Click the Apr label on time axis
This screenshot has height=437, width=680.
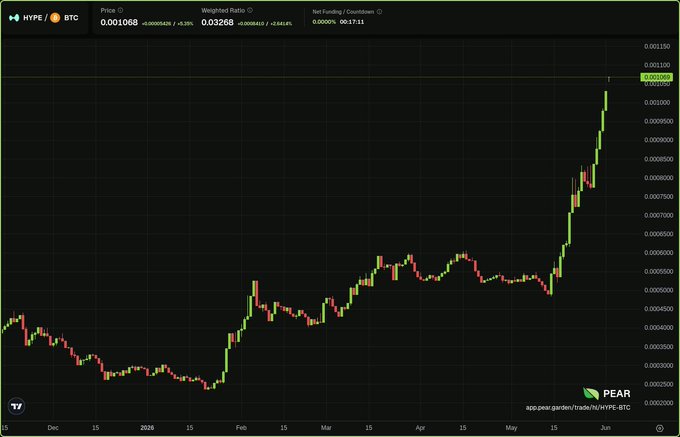point(420,428)
